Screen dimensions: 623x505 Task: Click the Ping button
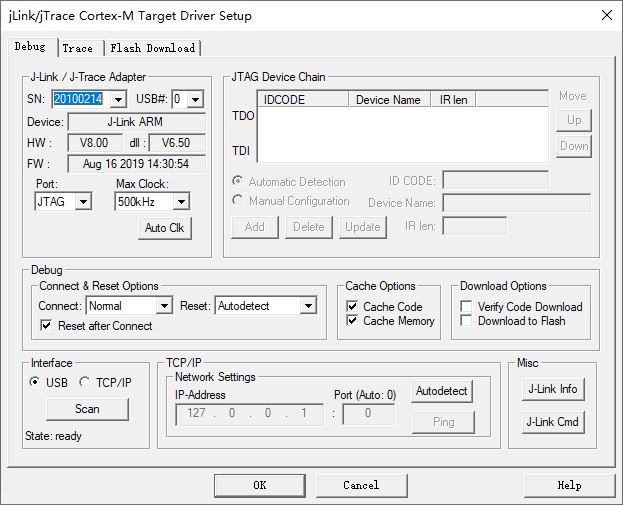tap(443, 422)
